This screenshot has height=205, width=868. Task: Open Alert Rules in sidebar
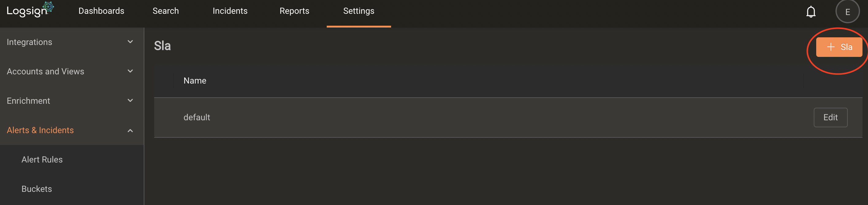click(x=42, y=159)
